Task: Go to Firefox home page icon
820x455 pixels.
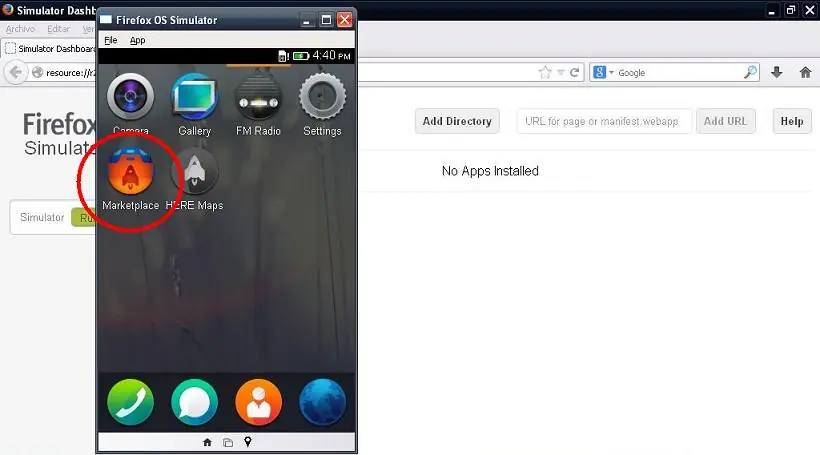Action: pyautogui.click(x=805, y=72)
